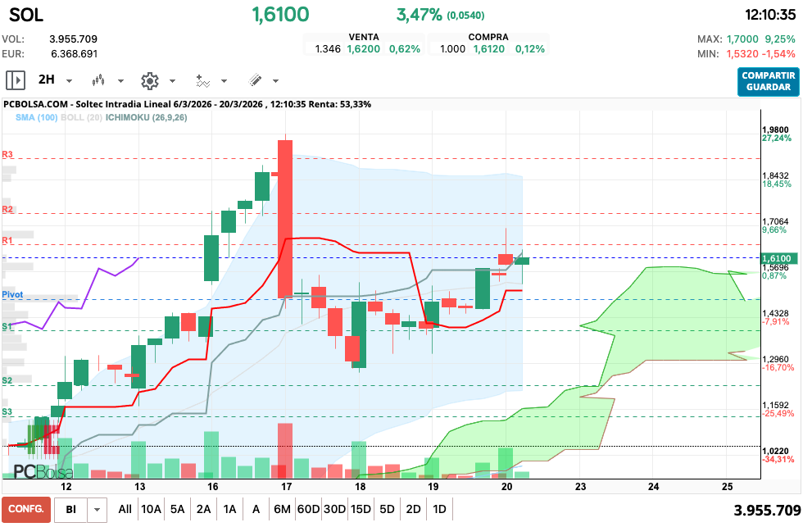Viewport: 812px width, 527px height.
Task: Click the candlestick chart type icon
Action: coord(99,80)
